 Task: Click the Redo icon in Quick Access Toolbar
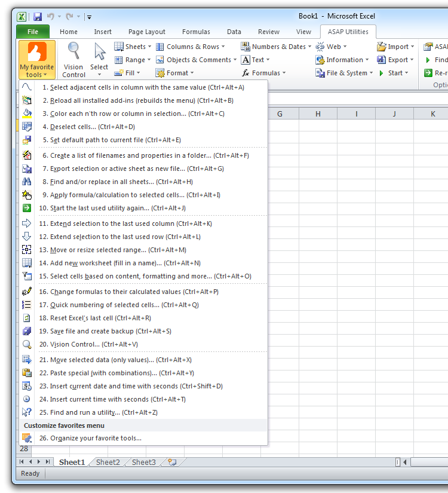(69, 16)
